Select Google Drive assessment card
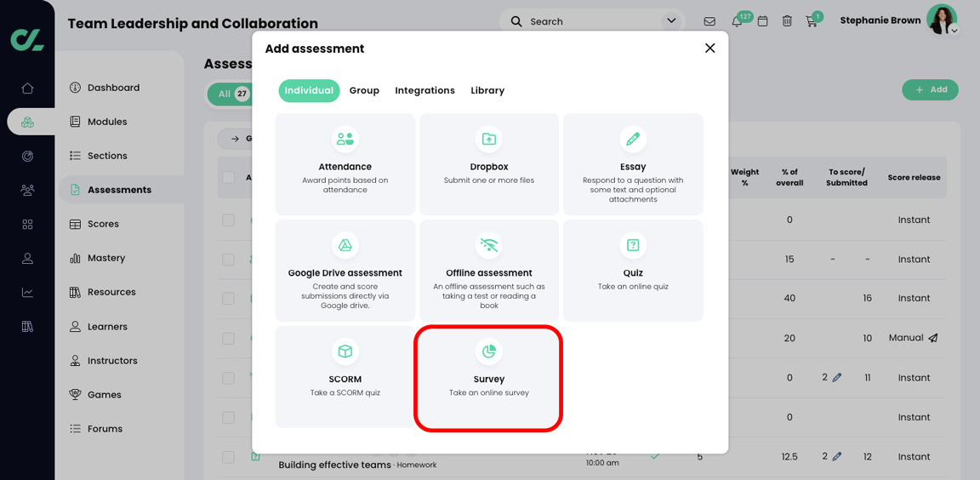The width and height of the screenshot is (980, 480). pyautogui.click(x=345, y=271)
